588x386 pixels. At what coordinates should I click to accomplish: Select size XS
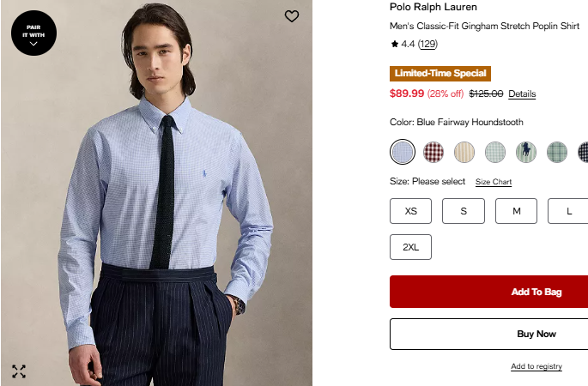point(411,211)
